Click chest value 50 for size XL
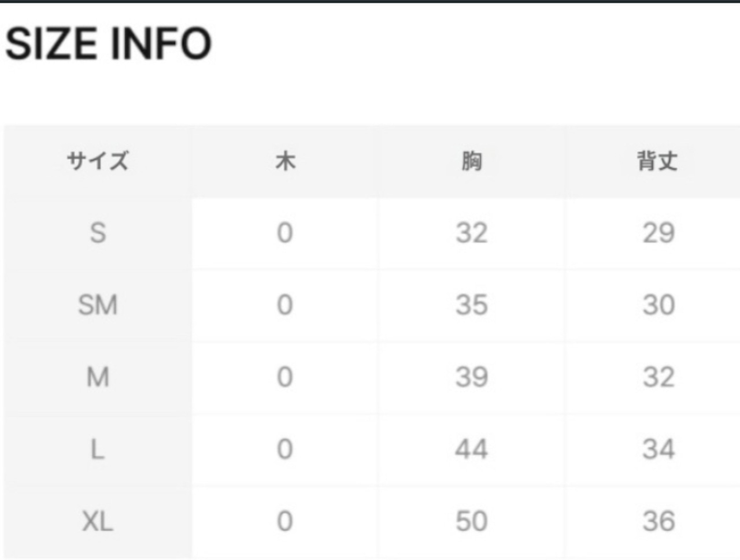The width and height of the screenshot is (740, 560). [x=472, y=521]
